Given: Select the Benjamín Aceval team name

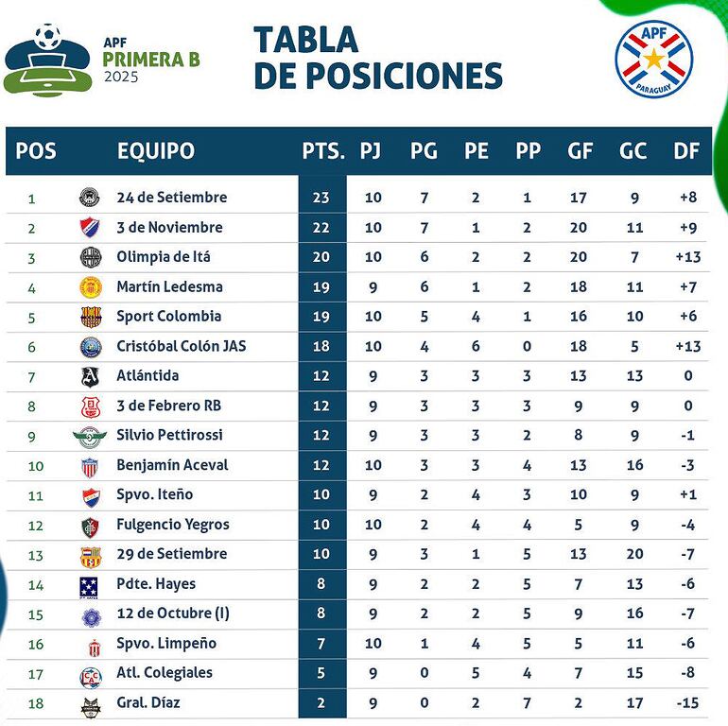Looking at the screenshot, I should [x=172, y=465].
